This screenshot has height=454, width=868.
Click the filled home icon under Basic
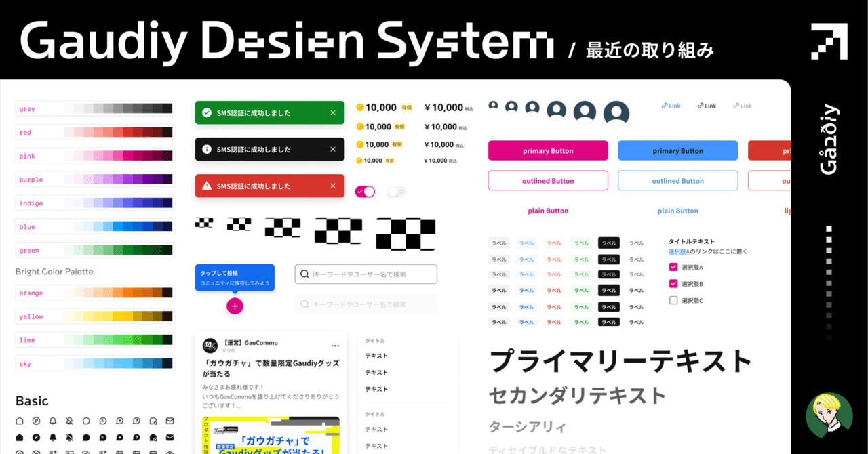tap(20, 437)
